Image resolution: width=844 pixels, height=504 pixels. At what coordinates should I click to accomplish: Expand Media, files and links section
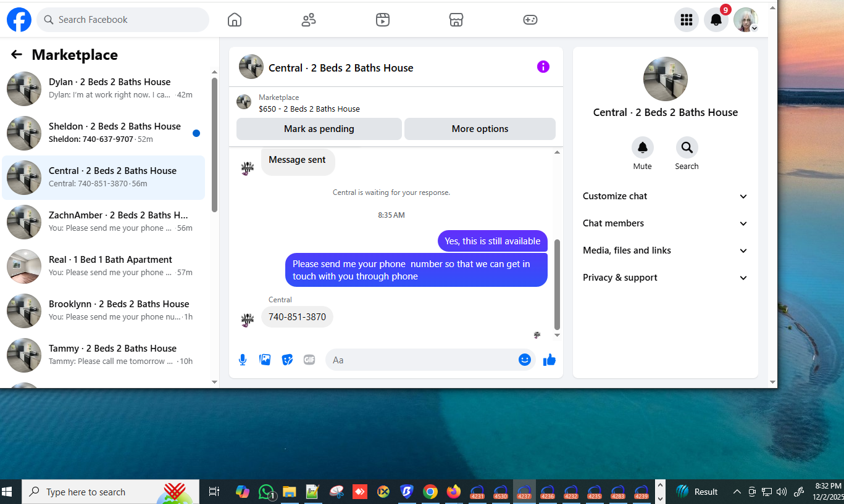click(666, 250)
